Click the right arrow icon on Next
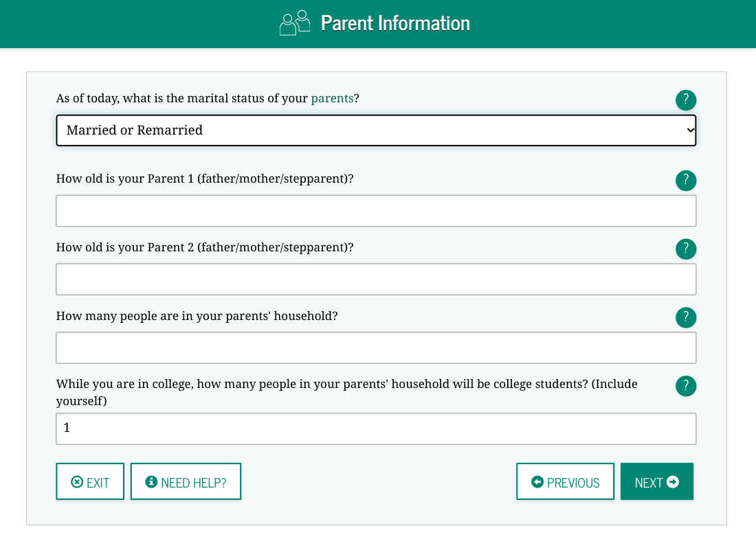The height and width of the screenshot is (537, 756). tap(673, 481)
